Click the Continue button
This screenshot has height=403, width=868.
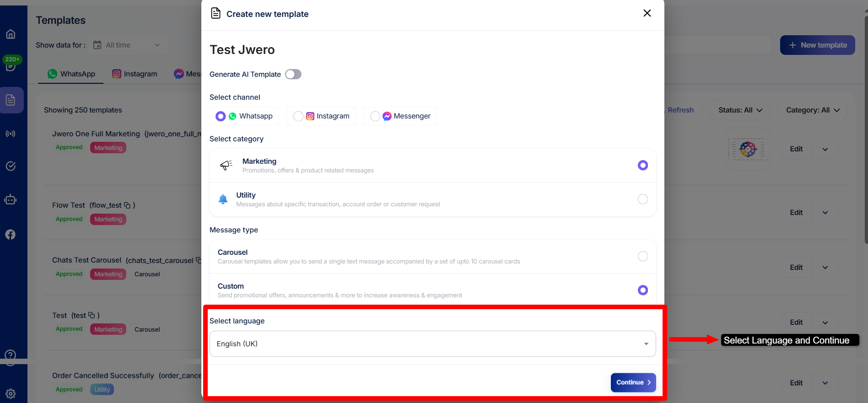(633, 382)
